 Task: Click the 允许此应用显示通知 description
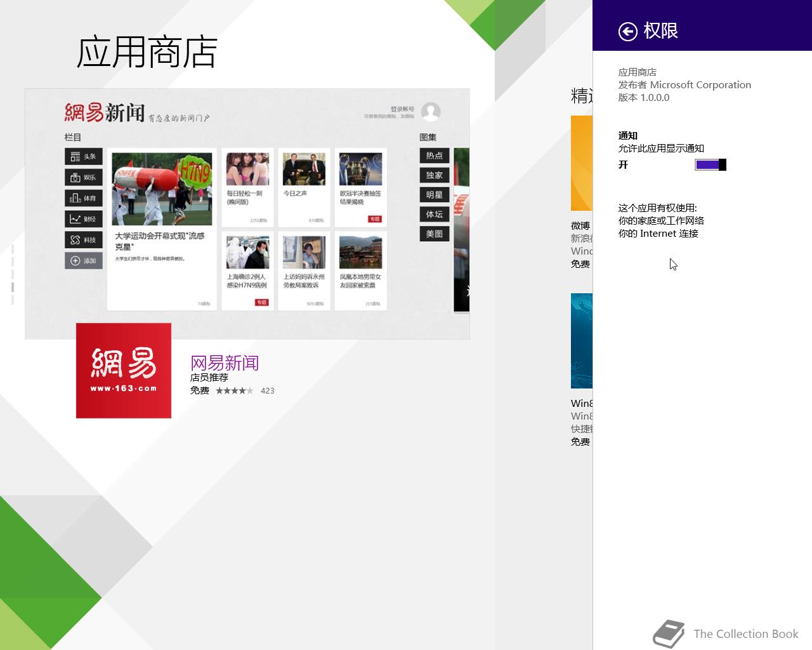tap(661, 149)
